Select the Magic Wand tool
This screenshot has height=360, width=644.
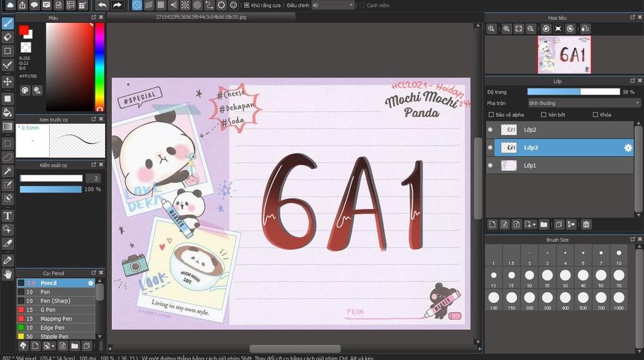8,171
